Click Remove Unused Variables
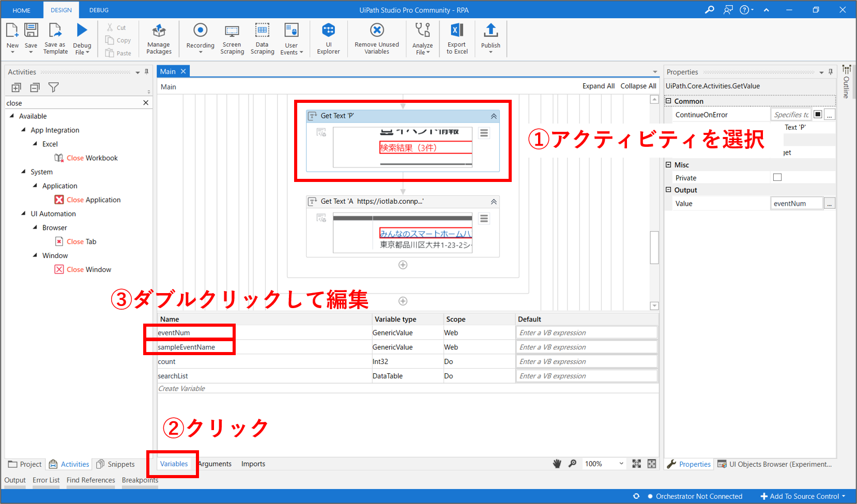 [x=377, y=38]
